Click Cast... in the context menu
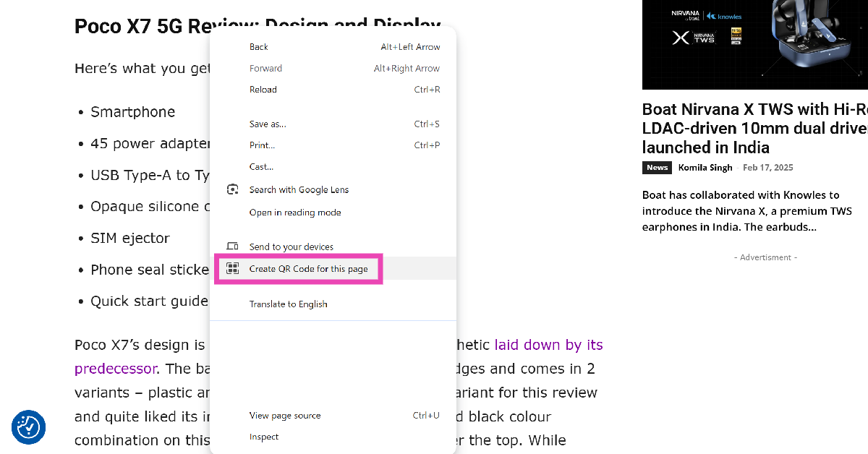The width and height of the screenshot is (868, 454). pyautogui.click(x=261, y=167)
